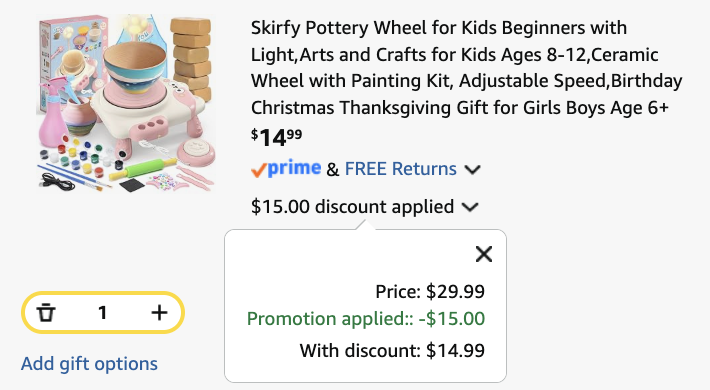Open the Skirfy Pottery Wheel product title
710x390 pixels.
[x=466, y=67]
